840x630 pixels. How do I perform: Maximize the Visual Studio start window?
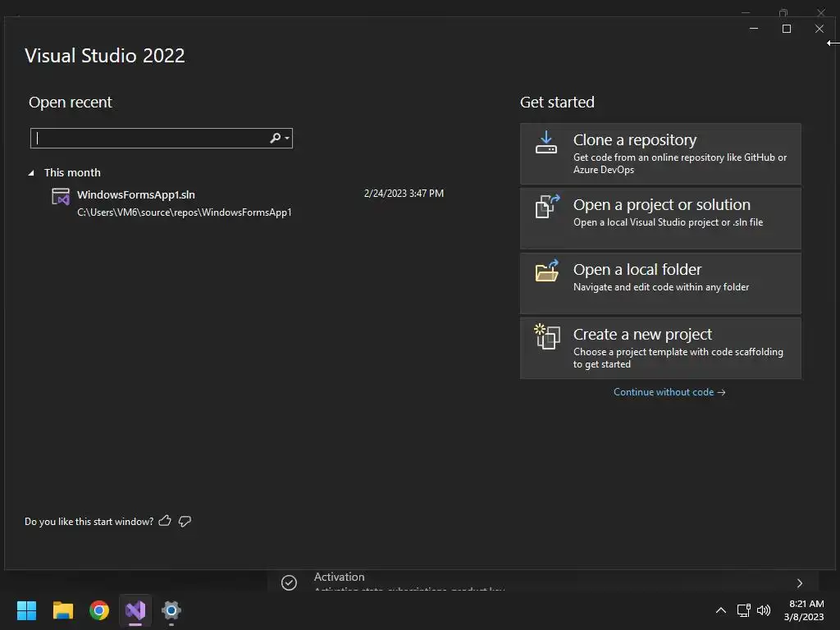(x=787, y=29)
